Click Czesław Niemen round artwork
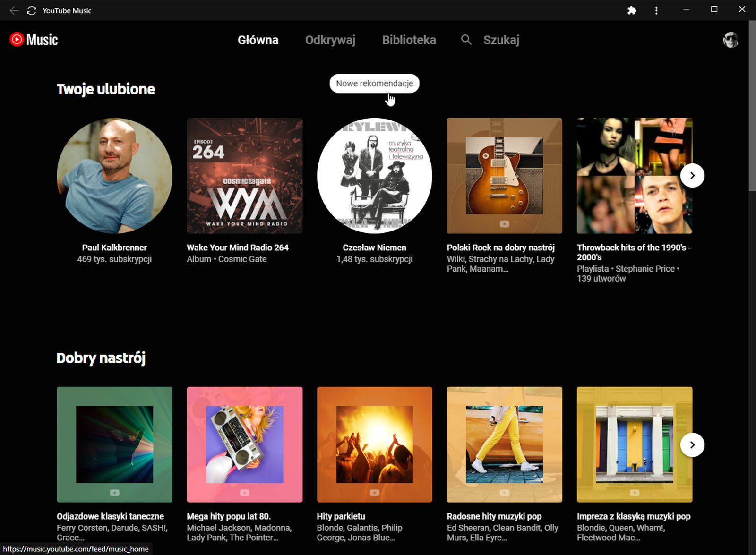The image size is (756, 555). (x=375, y=176)
